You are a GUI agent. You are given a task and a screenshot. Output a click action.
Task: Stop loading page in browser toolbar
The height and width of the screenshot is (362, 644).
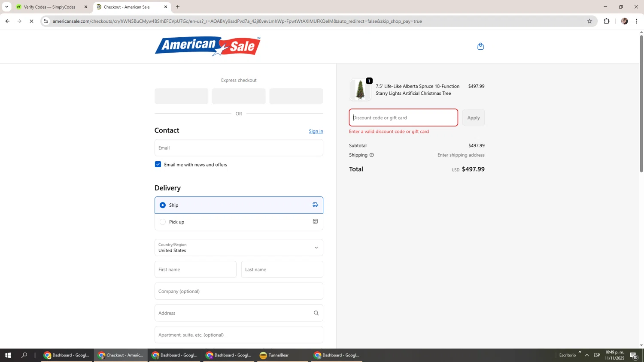[31, 21]
